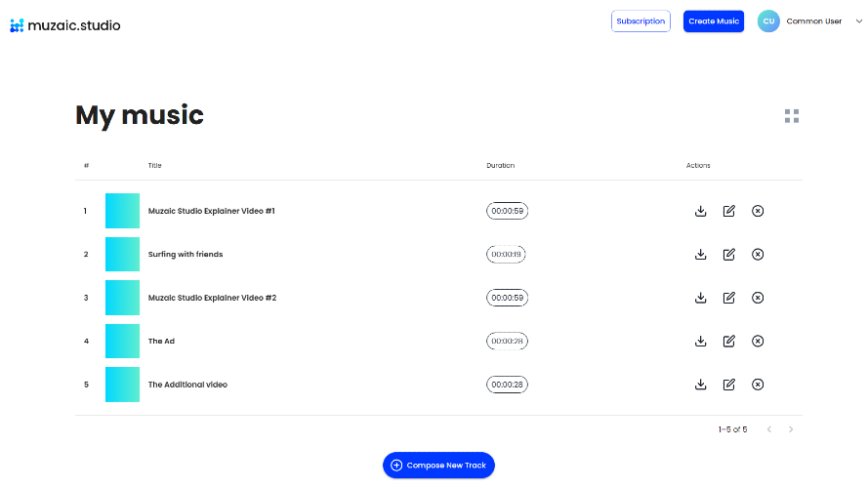The height and width of the screenshot is (488, 868).
Task: Click the Create Music button
Action: pos(714,21)
